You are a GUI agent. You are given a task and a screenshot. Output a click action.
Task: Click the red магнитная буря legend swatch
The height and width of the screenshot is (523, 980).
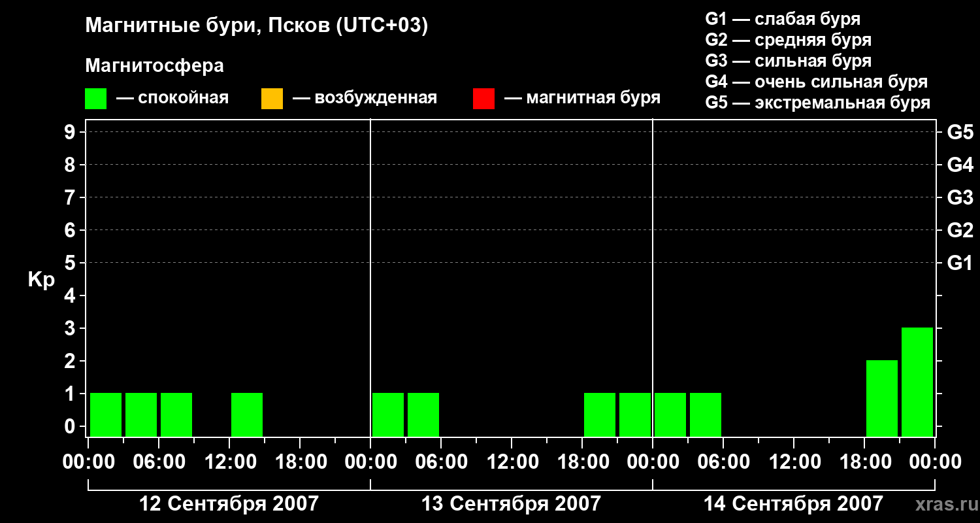pos(483,99)
